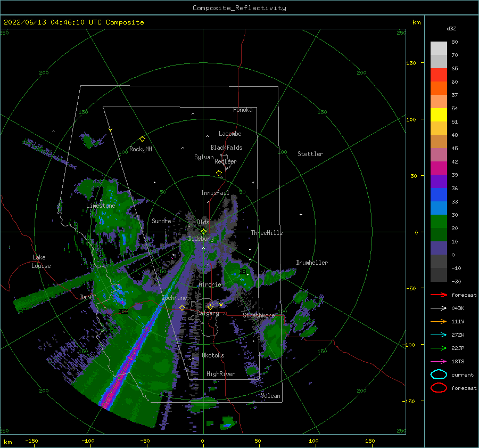Click the Blackfalds label
Image resolution: width=479 pixels, height=448 pixels.
(x=226, y=148)
